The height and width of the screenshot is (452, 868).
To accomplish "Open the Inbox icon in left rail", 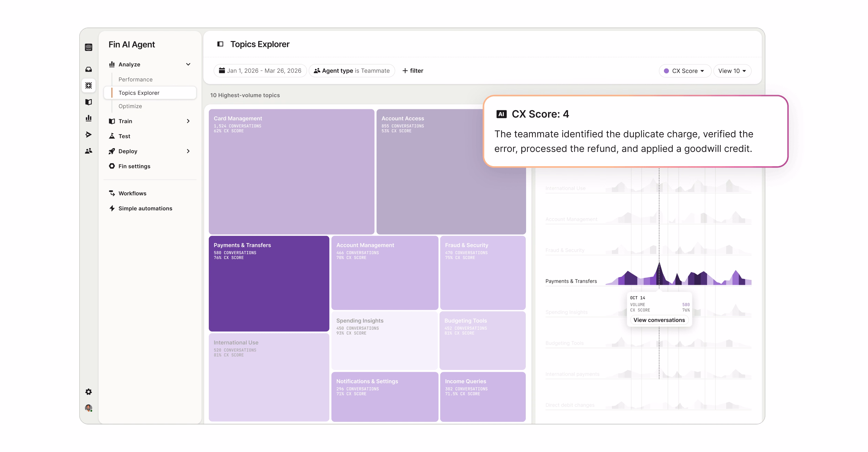I will coord(89,69).
